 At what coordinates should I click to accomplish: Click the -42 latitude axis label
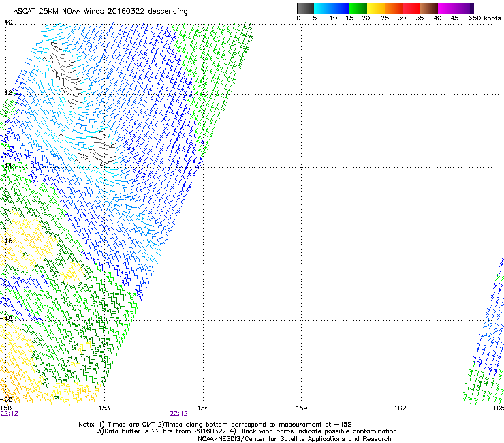tap(6, 92)
